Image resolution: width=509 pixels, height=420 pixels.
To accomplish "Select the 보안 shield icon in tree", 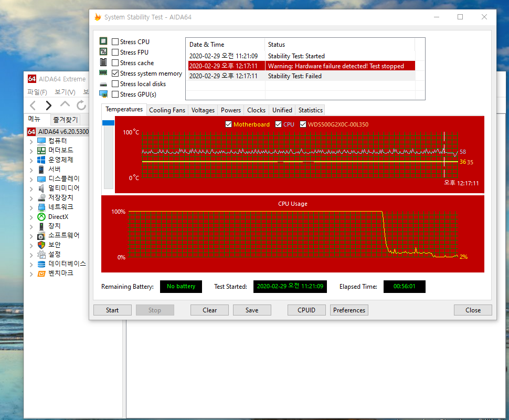I will [x=41, y=245].
